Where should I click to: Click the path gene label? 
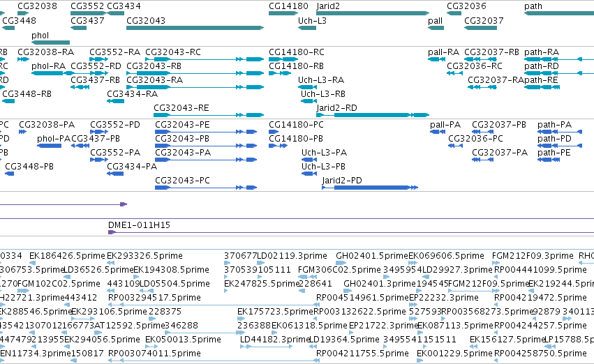533,6
